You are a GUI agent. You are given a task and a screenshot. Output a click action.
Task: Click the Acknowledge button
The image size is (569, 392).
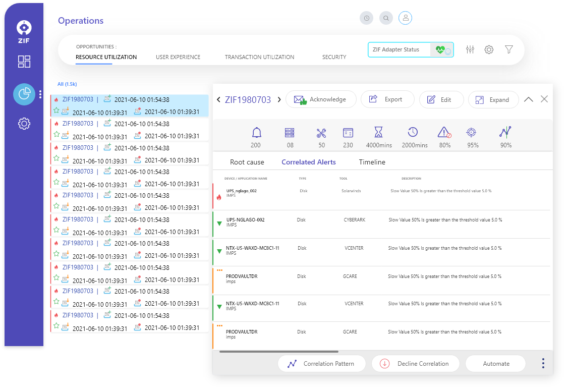click(321, 99)
